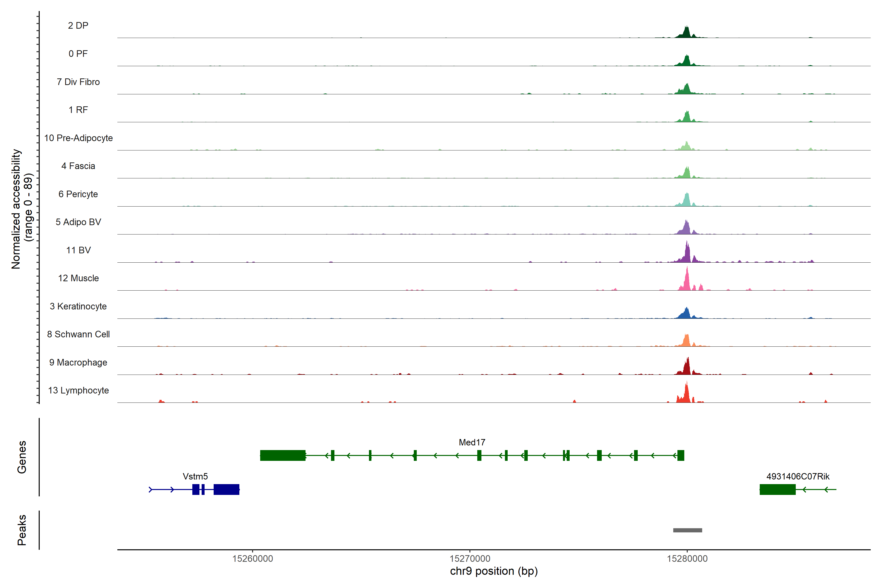Click the gray peak bar in Peaks track
Screen dimensions: 882x588
pyautogui.click(x=687, y=530)
